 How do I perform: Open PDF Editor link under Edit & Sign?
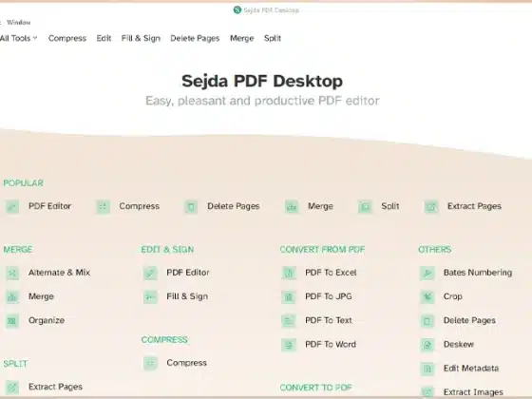(x=188, y=273)
